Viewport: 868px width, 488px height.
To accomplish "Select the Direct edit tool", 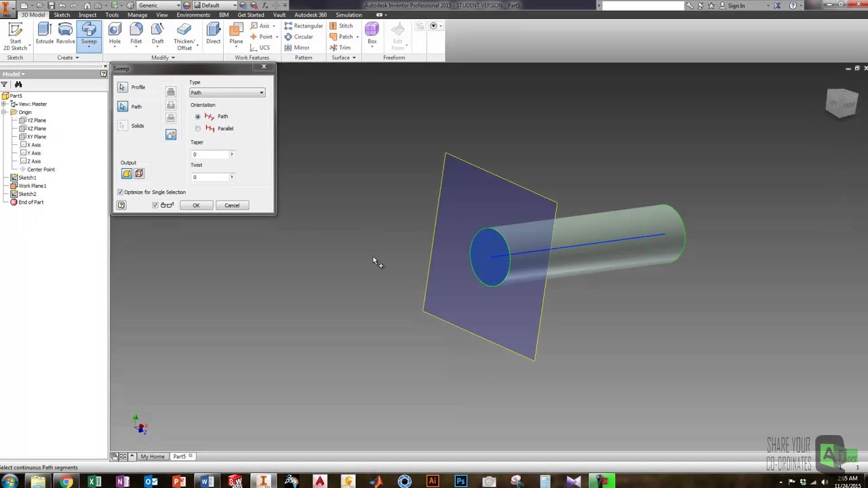I will click(214, 34).
